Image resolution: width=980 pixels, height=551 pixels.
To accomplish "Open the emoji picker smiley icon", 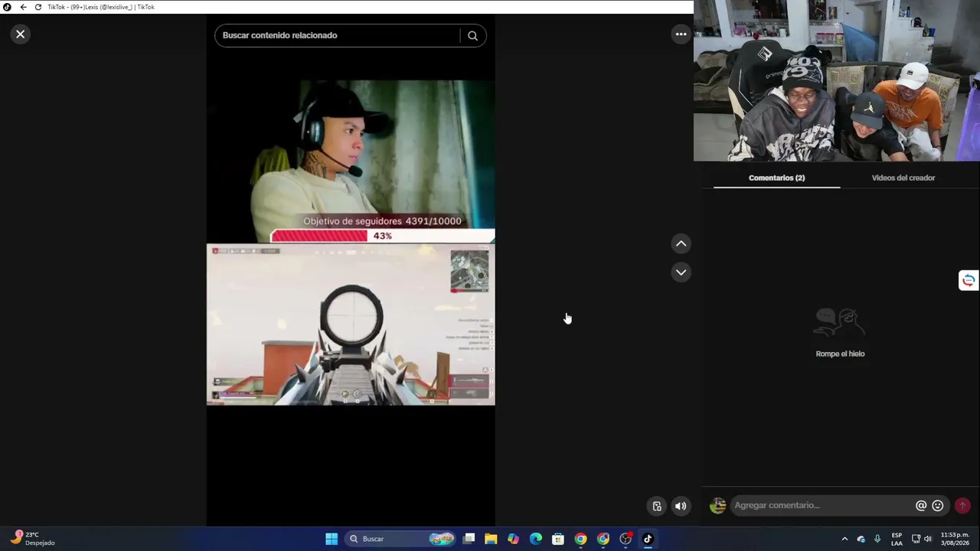I will click(937, 505).
